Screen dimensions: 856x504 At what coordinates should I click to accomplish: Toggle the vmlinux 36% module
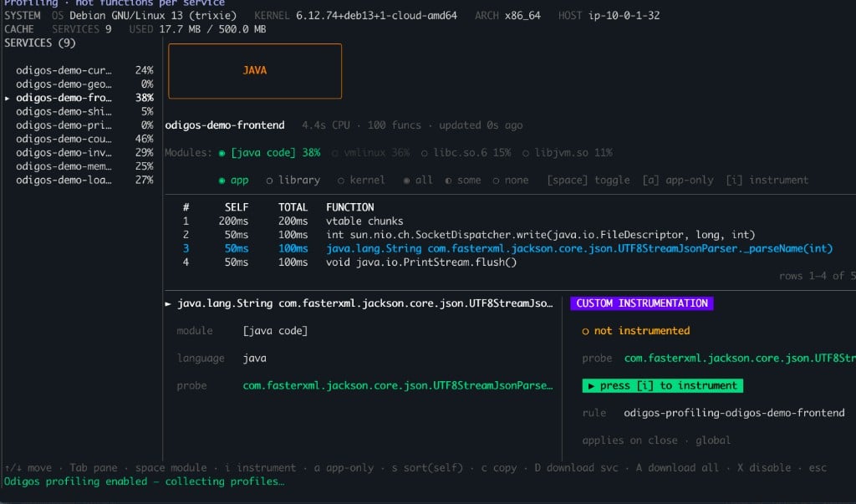[370, 153]
